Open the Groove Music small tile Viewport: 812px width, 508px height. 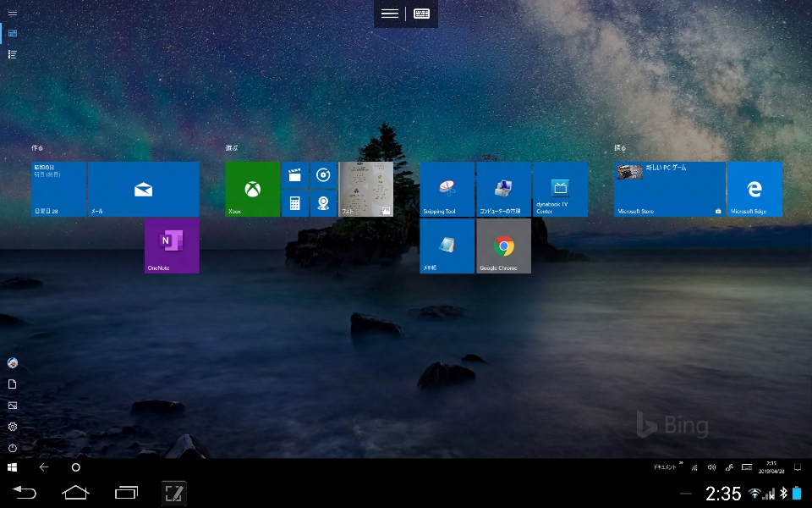323,175
